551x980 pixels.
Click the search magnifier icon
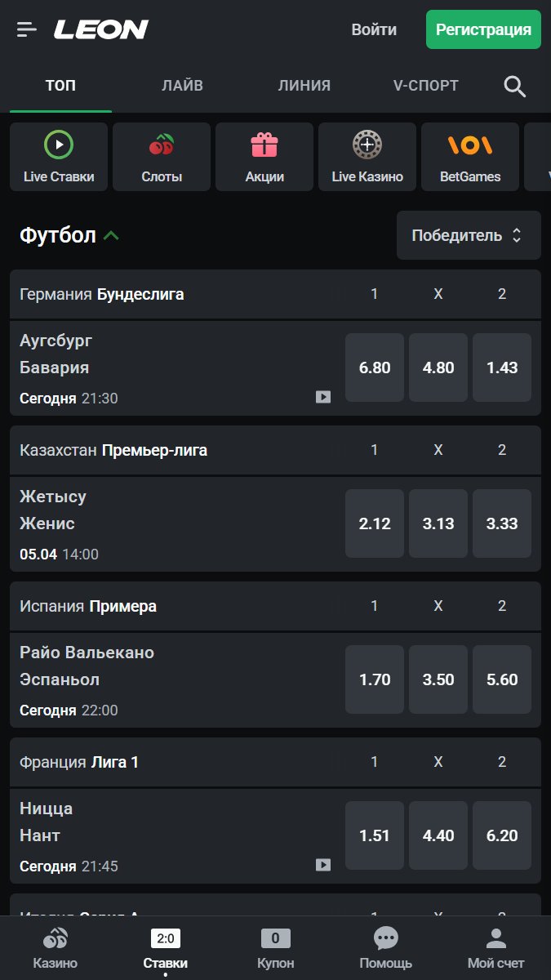pyautogui.click(x=515, y=86)
